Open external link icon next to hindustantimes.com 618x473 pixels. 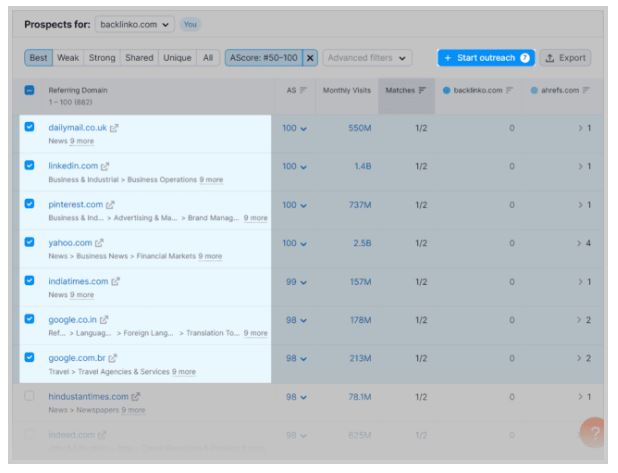(x=136, y=397)
